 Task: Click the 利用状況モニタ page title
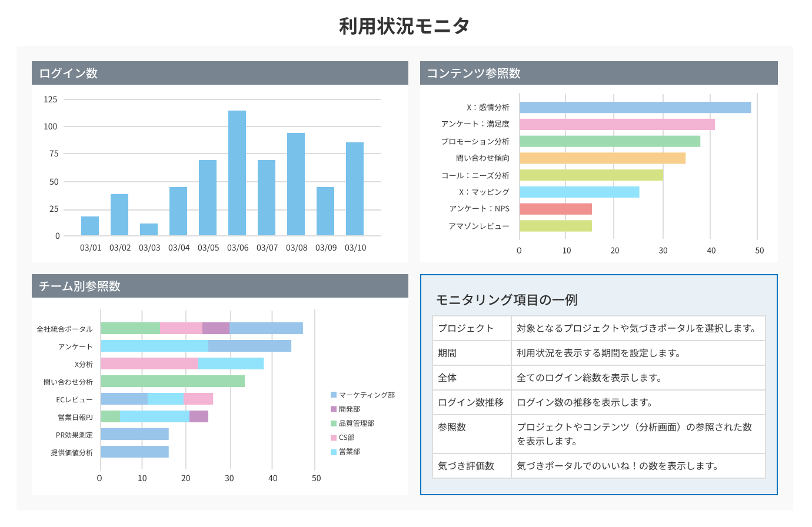(405, 26)
